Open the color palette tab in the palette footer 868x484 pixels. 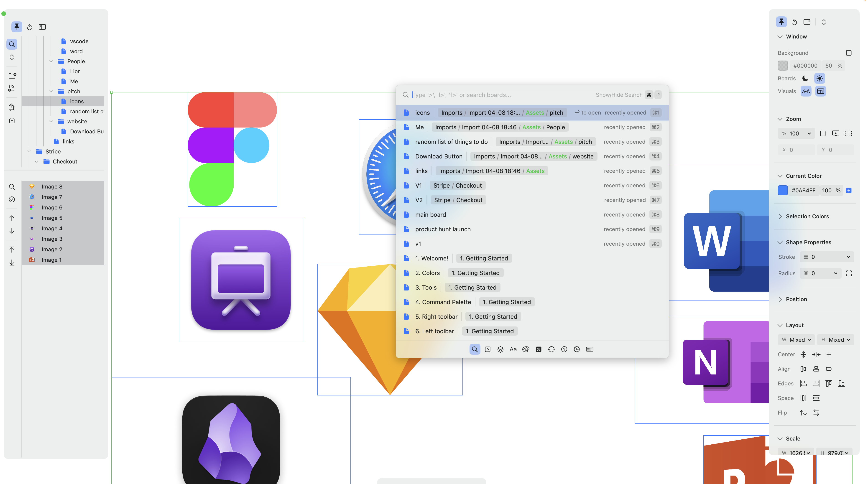526,349
